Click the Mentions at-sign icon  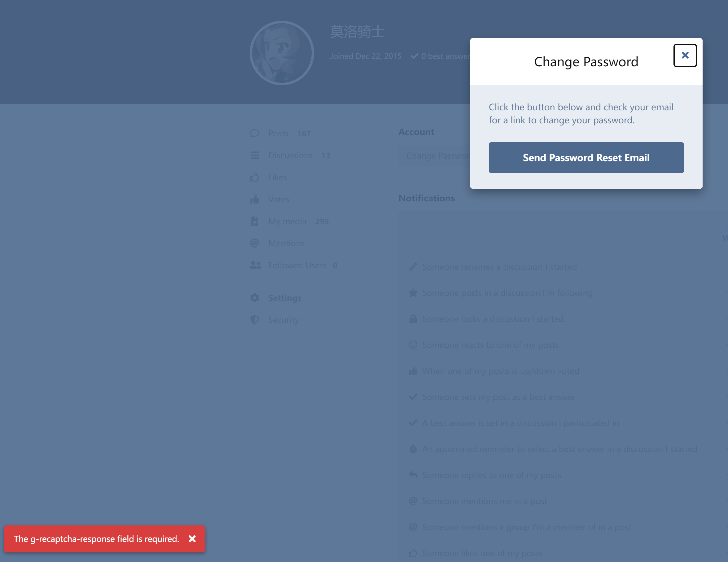point(255,243)
